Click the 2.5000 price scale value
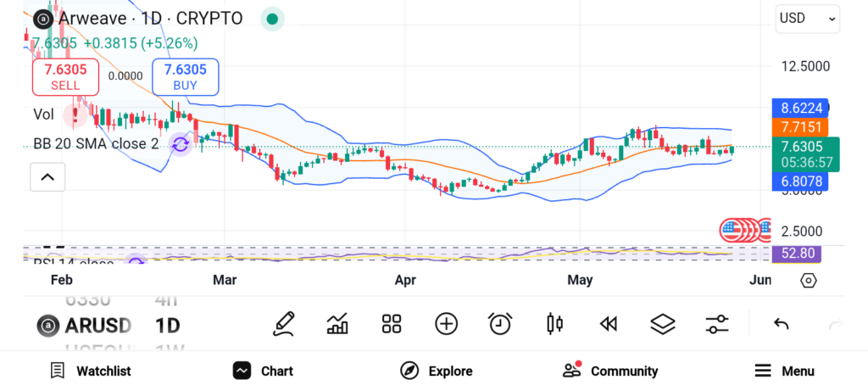868x391 pixels. point(802,231)
